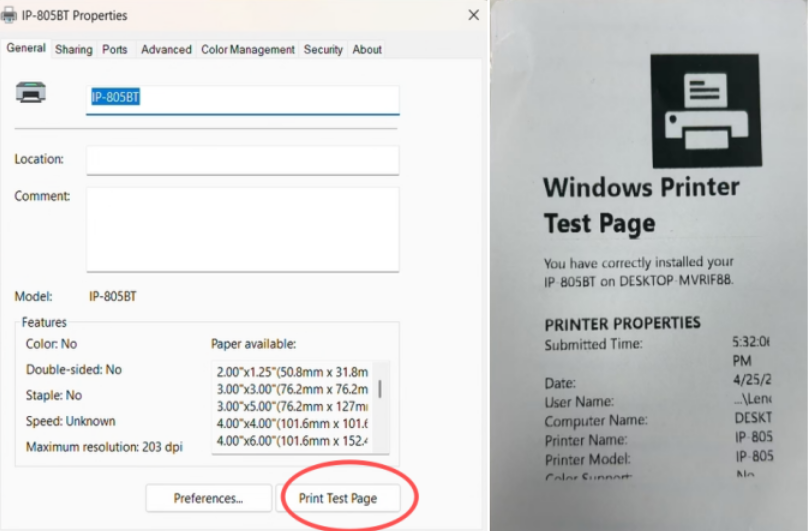Click the title bar printer icon
Screen dimensions: 809x531
pos(8,15)
